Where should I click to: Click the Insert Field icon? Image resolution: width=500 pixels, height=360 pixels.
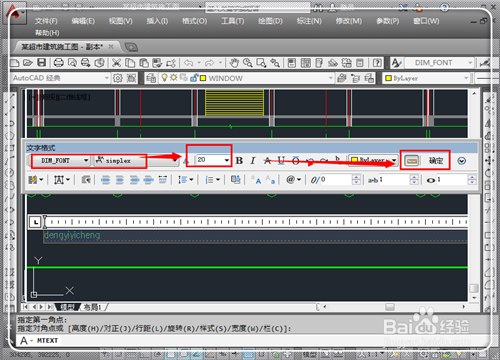(236, 180)
